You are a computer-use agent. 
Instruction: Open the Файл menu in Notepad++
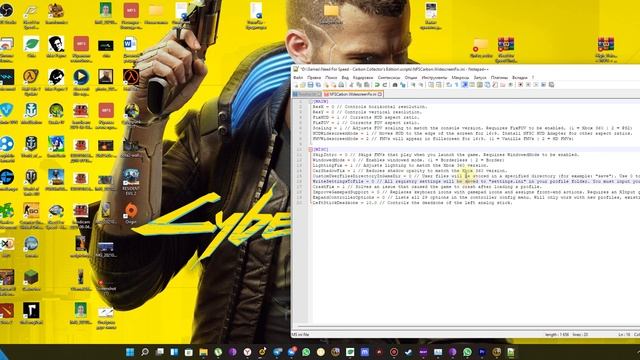(298, 78)
